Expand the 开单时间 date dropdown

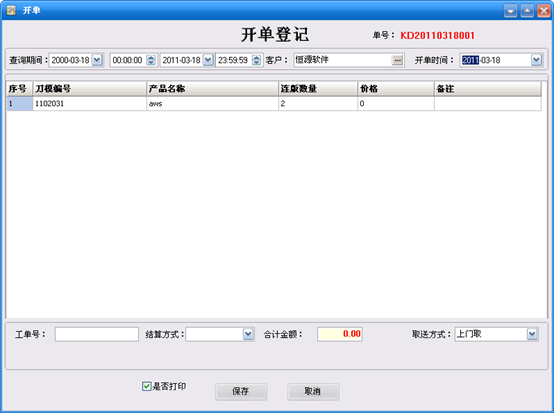[536, 60]
